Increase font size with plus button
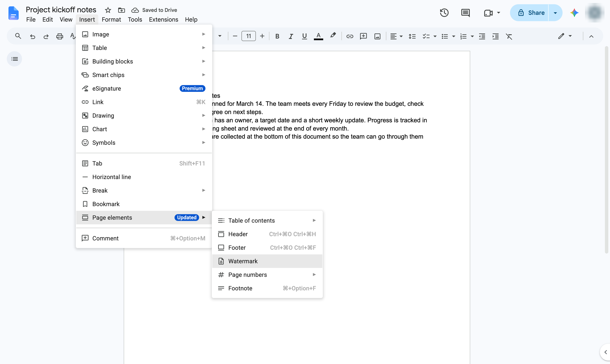The width and height of the screenshot is (610, 364). (262, 36)
